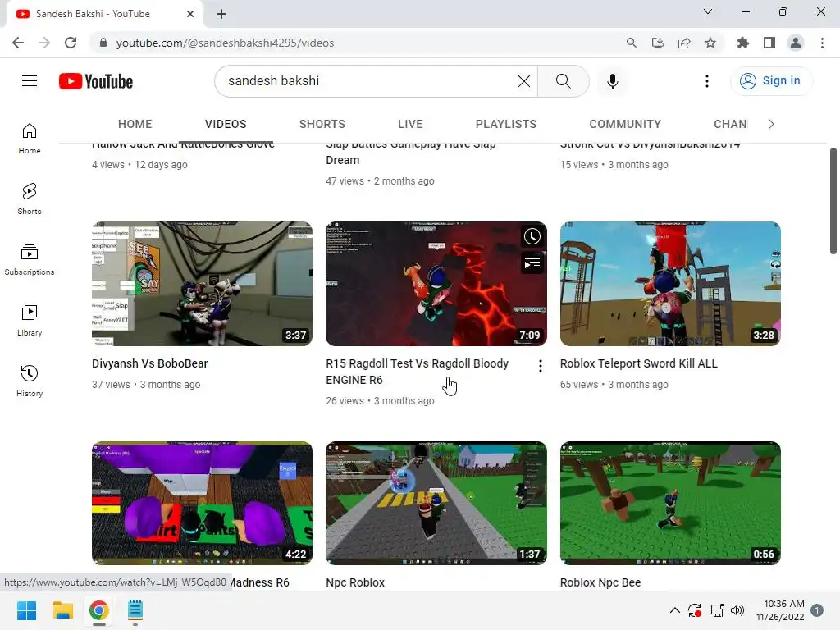This screenshot has width=840, height=630.
Task: Click "65 views • 3 months ago" text
Action: click(614, 385)
